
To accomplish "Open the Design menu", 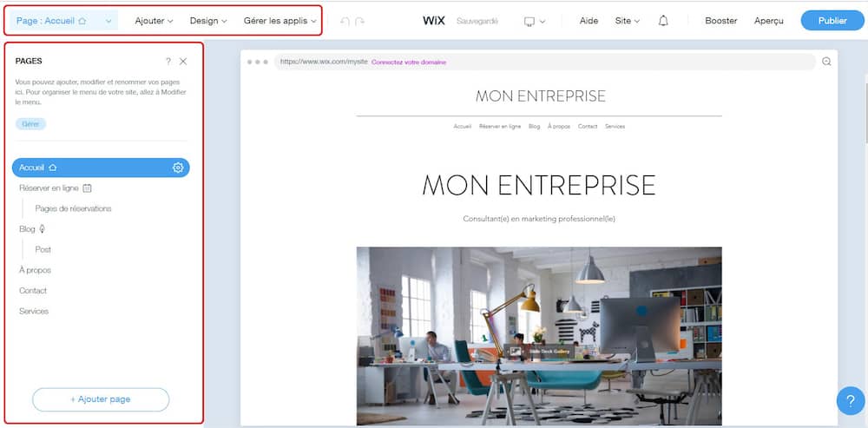I will pyautogui.click(x=208, y=21).
